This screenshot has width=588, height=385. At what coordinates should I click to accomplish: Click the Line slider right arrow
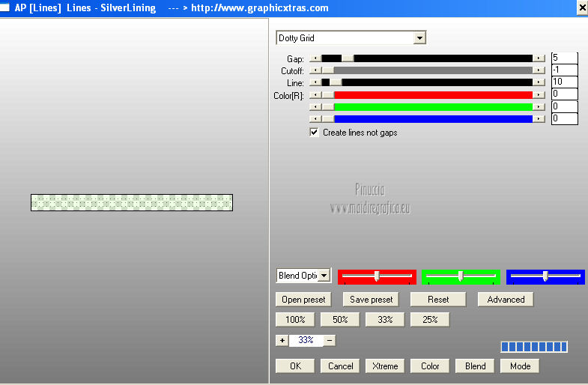click(x=539, y=82)
